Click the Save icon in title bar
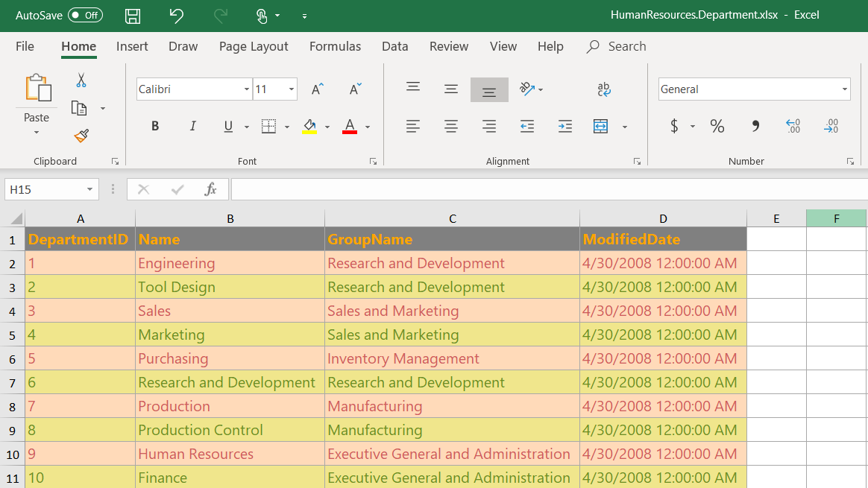Viewport: 868px width, 488px height. point(133,16)
